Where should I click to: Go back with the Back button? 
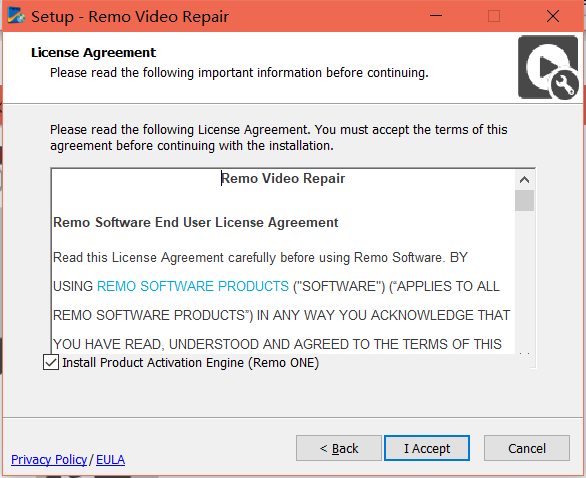[339, 448]
